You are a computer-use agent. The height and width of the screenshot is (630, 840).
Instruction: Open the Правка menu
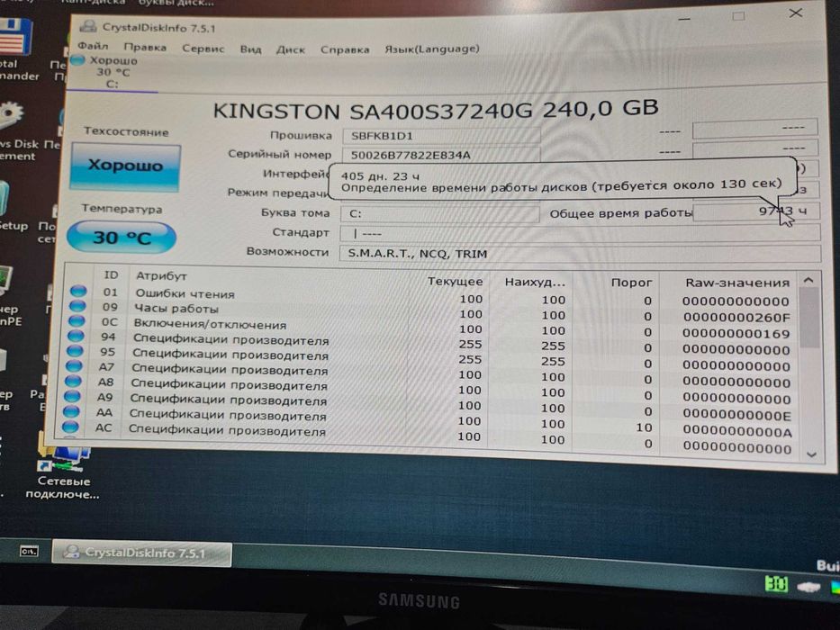point(145,47)
